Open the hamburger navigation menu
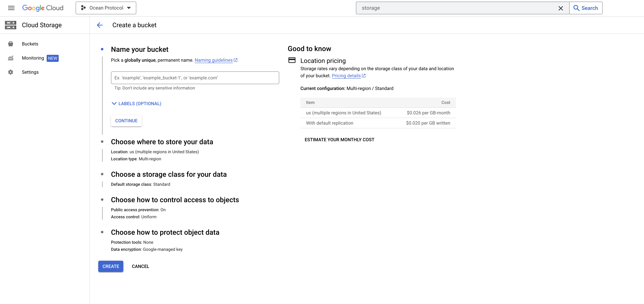 coord(11,8)
